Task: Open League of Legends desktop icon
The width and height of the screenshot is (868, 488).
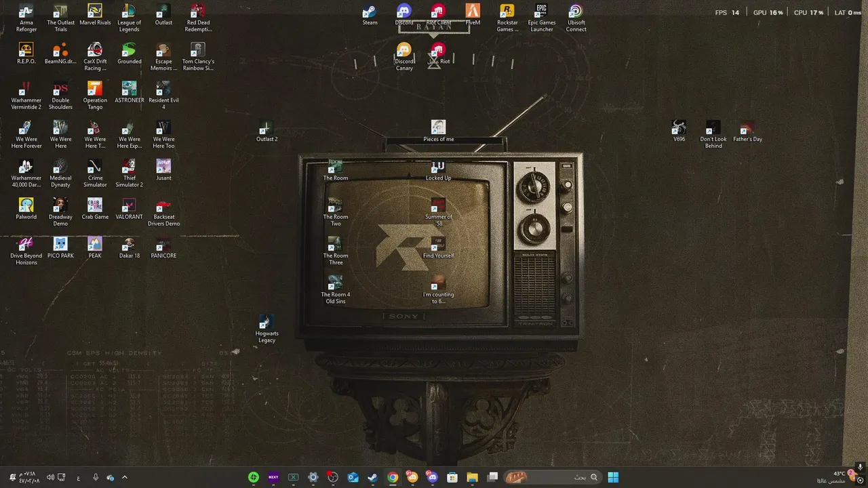Action: click(x=129, y=18)
